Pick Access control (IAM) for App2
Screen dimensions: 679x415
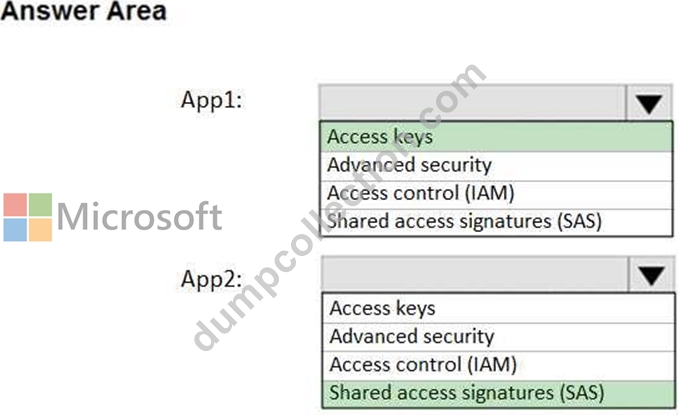pyautogui.click(x=498, y=365)
